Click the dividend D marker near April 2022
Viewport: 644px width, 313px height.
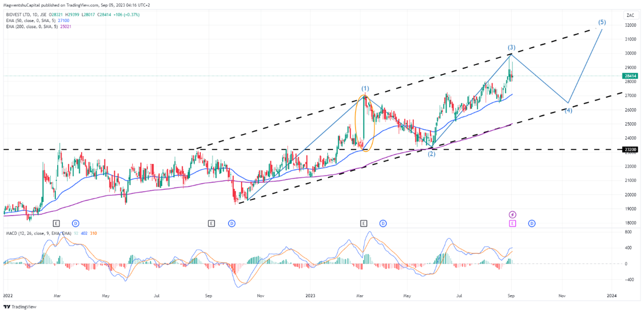click(76, 224)
